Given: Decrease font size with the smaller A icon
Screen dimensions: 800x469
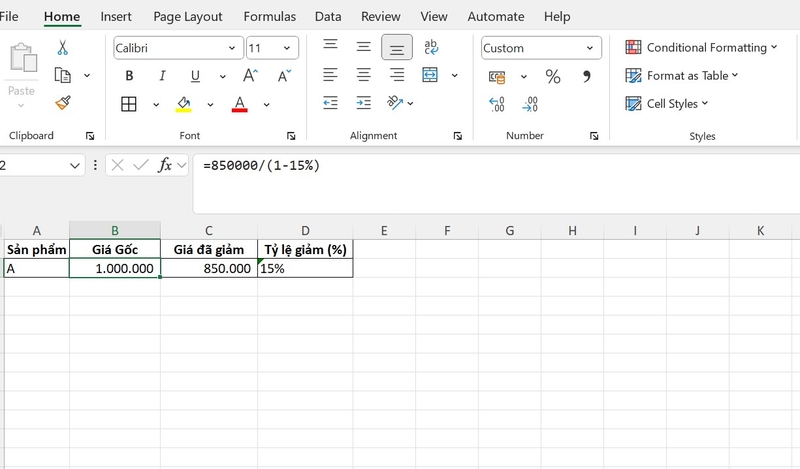Looking at the screenshot, I should [284, 76].
